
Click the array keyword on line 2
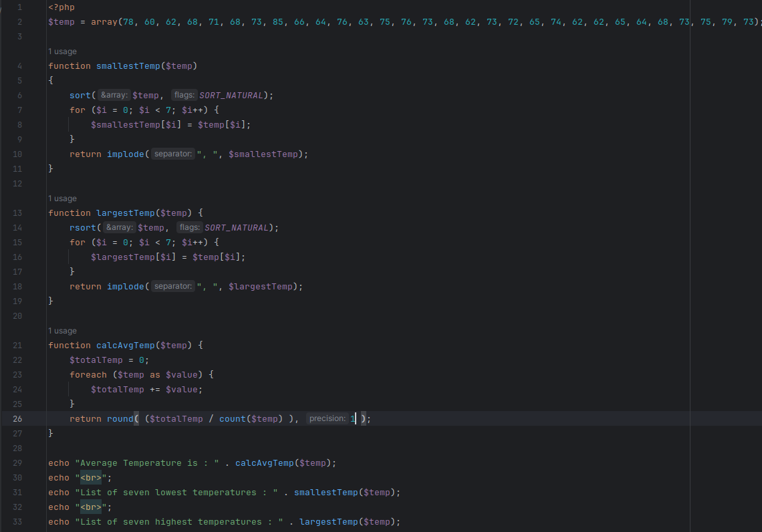coord(104,22)
